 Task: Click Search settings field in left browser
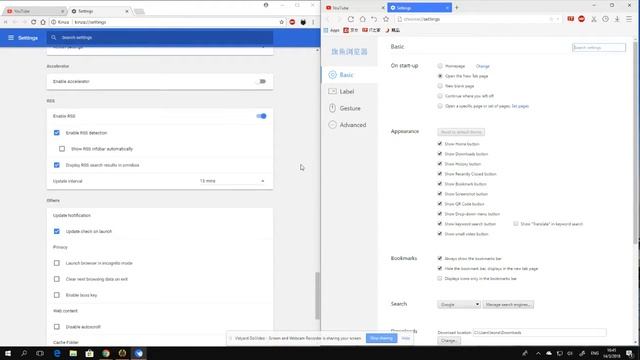coord(160,38)
